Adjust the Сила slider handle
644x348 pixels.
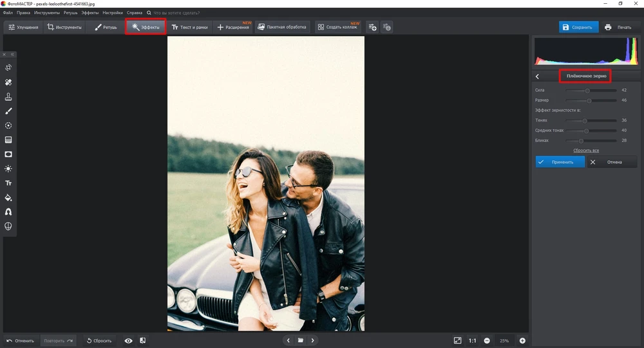click(587, 91)
